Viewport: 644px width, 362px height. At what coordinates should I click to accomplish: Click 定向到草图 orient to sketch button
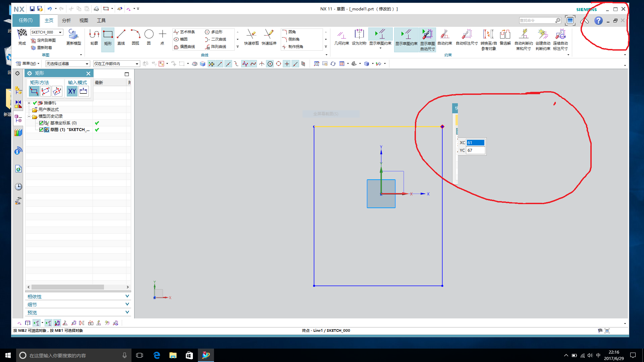coord(43,40)
